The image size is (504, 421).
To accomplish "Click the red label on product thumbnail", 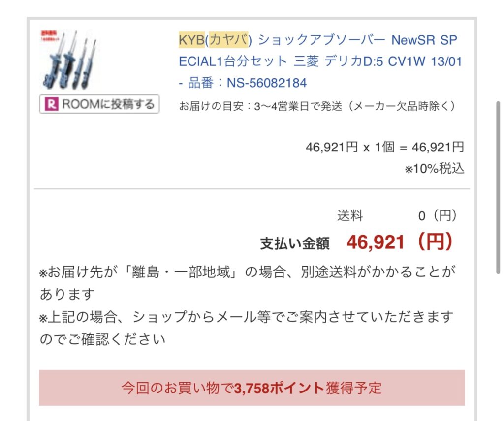I will click(x=48, y=35).
